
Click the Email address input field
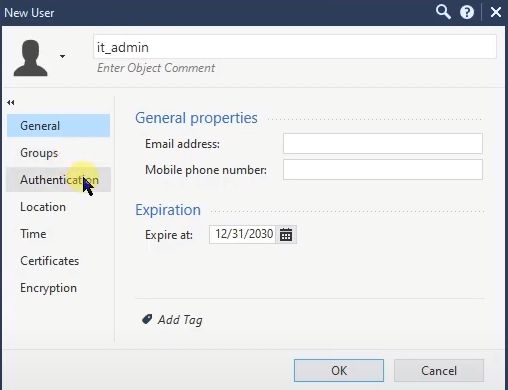click(x=383, y=143)
